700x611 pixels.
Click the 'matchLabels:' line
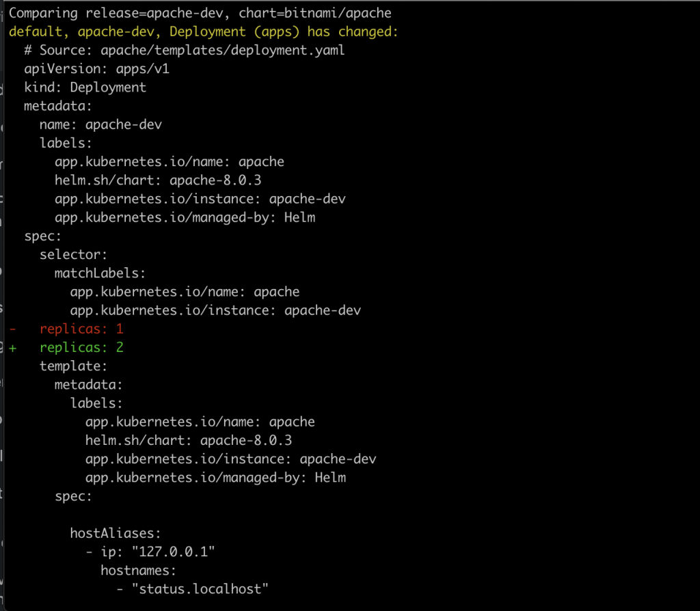[x=100, y=273]
